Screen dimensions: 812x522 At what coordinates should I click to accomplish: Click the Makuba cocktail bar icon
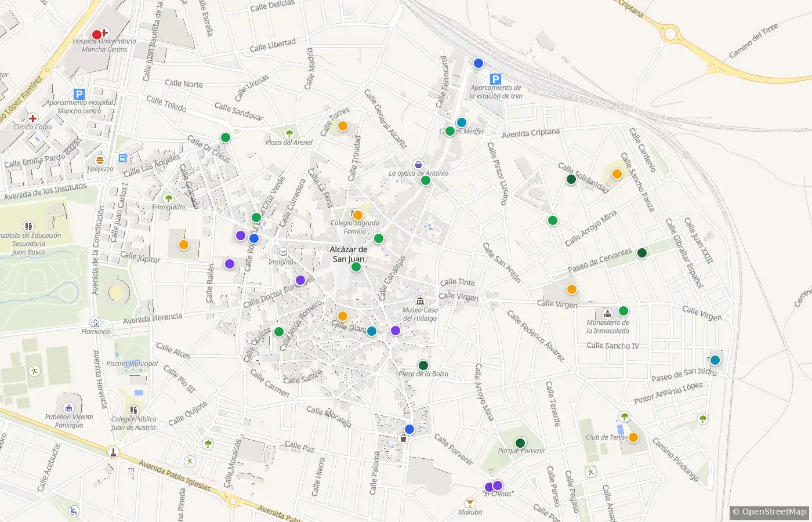tap(470, 503)
